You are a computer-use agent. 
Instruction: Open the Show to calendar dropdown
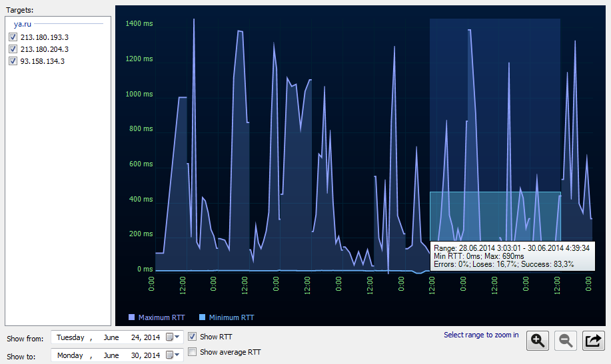173,355
